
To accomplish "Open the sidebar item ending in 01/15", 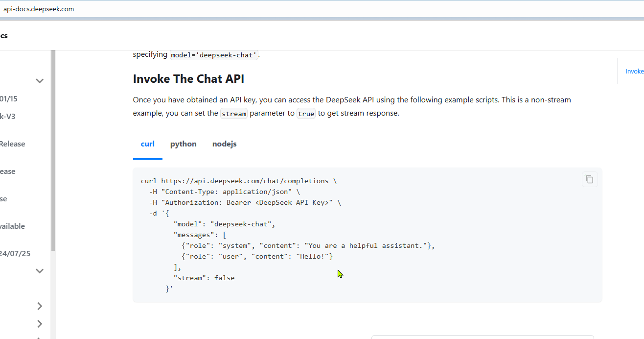I will coord(9,99).
